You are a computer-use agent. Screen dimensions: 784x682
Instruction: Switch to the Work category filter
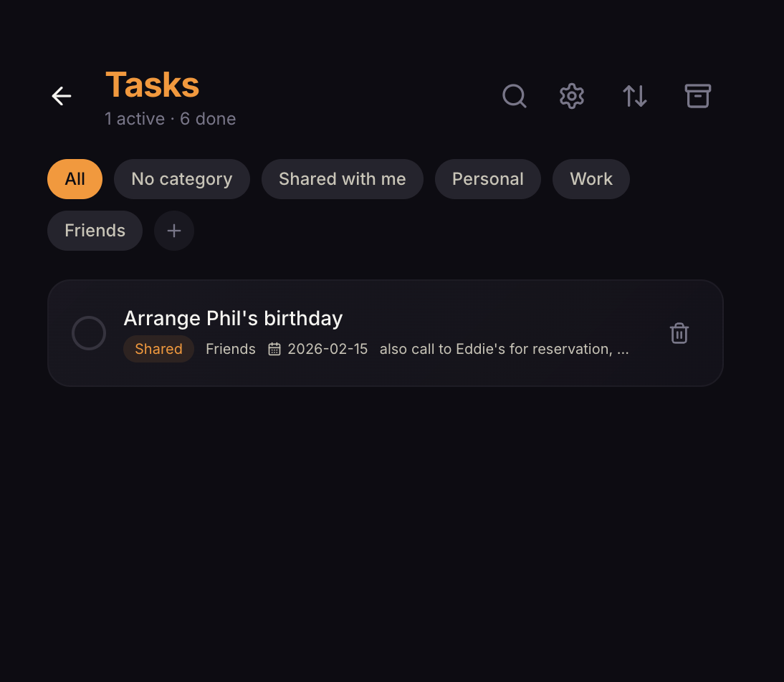pyautogui.click(x=591, y=178)
